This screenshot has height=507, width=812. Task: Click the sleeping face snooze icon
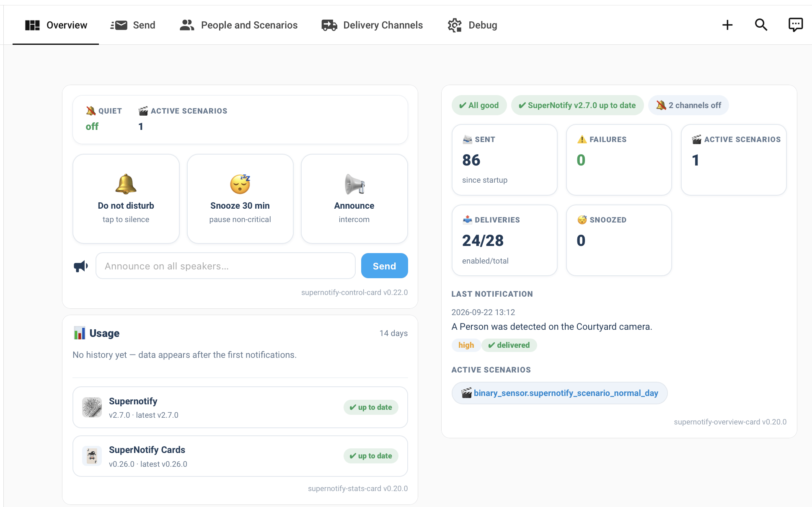coord(240,184)
